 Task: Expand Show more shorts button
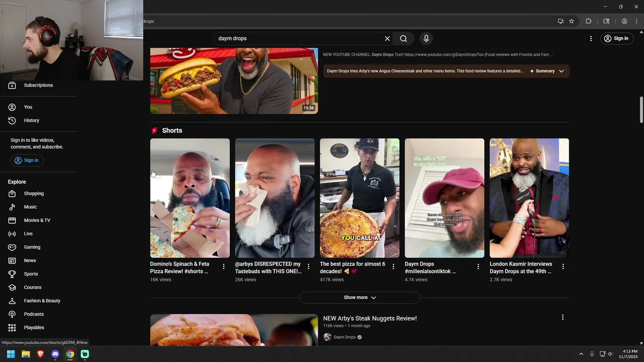[360, 298]
